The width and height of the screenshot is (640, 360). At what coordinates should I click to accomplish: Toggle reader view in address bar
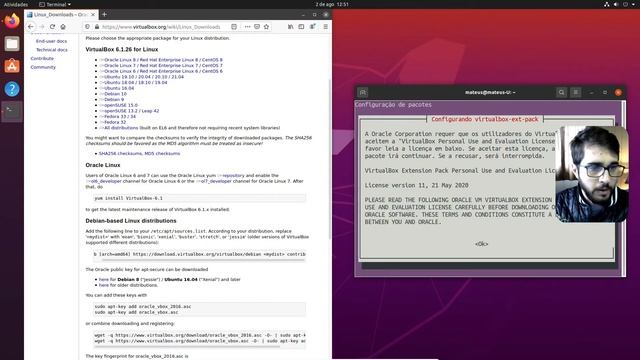234,27
